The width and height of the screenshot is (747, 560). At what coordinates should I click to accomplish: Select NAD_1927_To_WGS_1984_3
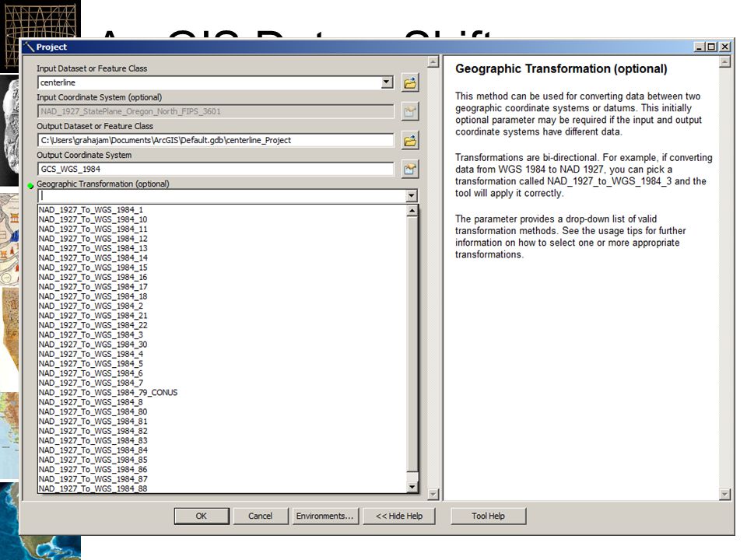[223, 334]
